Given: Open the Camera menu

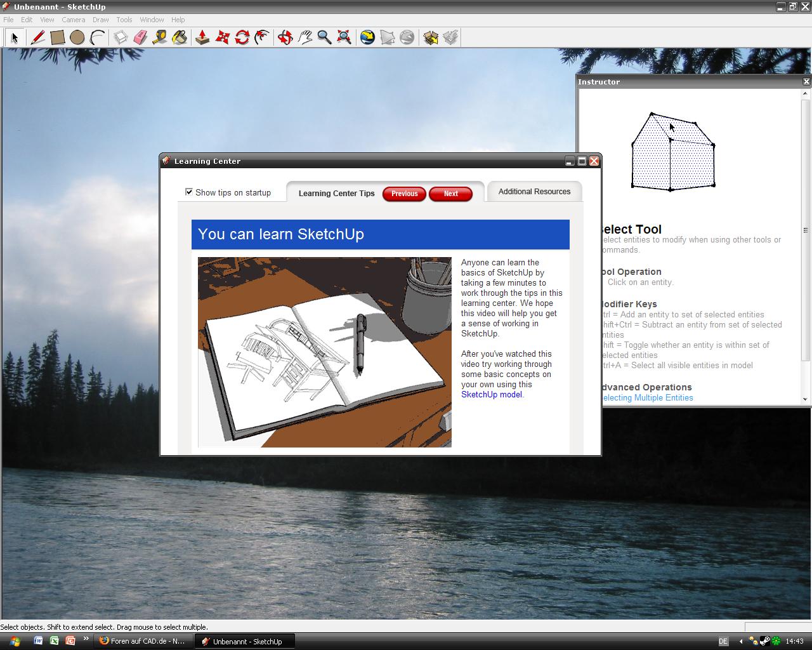Looking at the screenshot, I should pyautogui.click(x=73, y=20).
